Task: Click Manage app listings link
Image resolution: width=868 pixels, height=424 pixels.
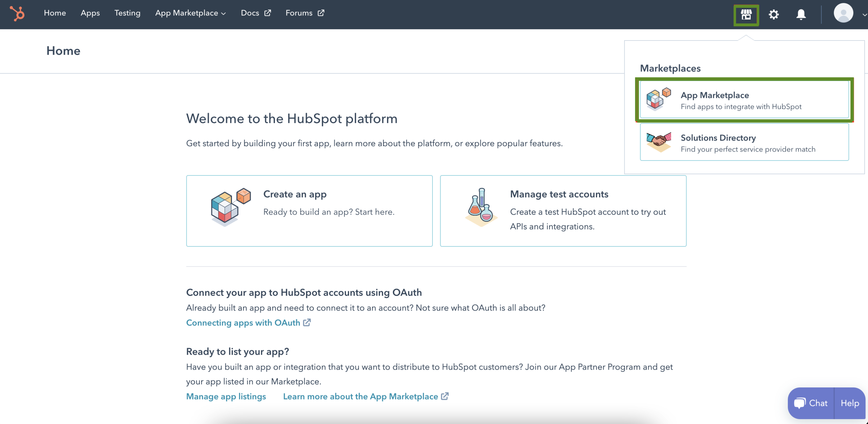Action: click(x=226, y=396)
